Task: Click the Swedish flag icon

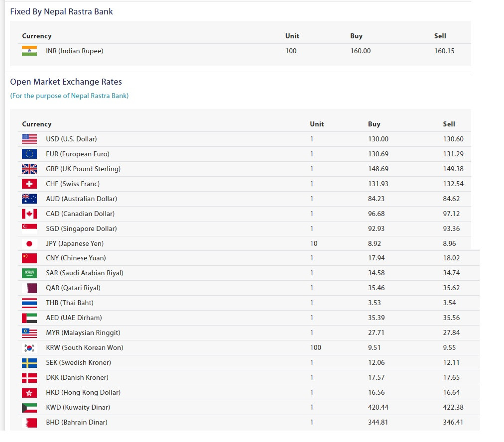Action: pyautogui.click(x=29, y=363)
